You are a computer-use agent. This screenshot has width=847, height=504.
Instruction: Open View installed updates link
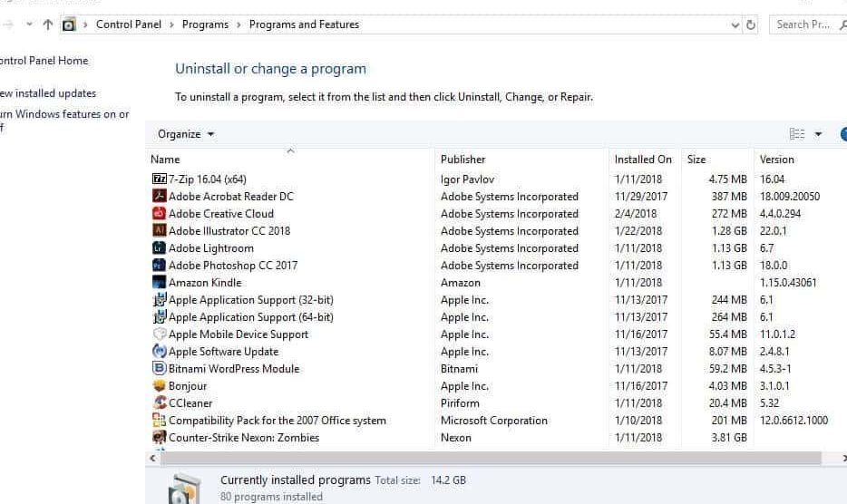(47, 92)
